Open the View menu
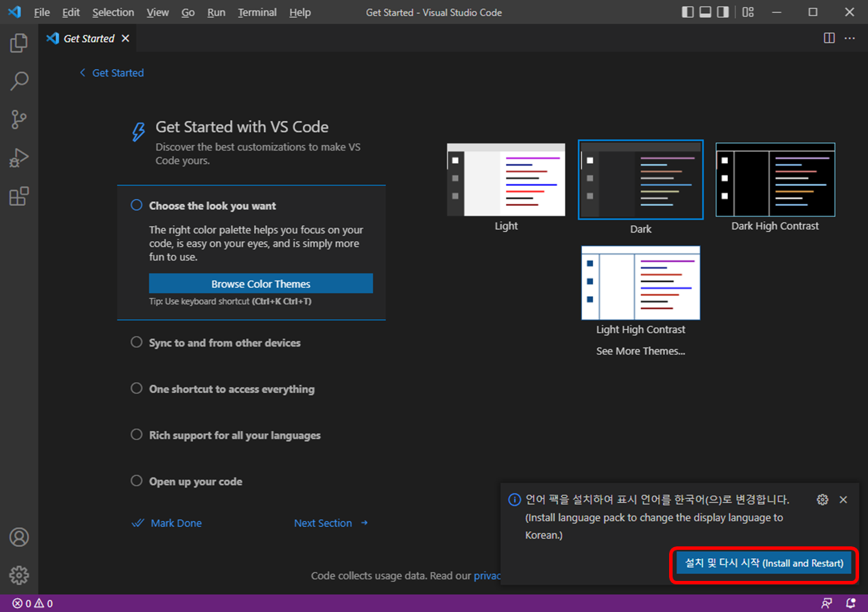 click(x=157, y=12)
